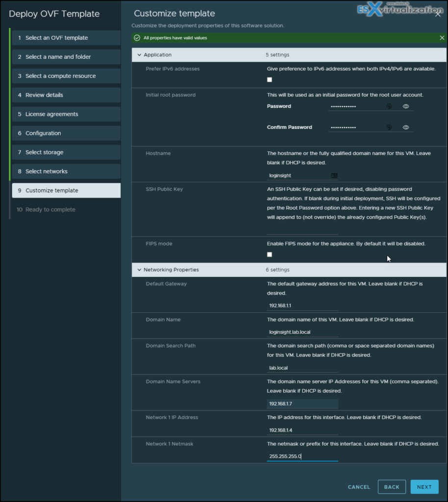This screenshot has width=448, height=502.
Task: Collapse the Networking Properties section
Action: point(140,270)
